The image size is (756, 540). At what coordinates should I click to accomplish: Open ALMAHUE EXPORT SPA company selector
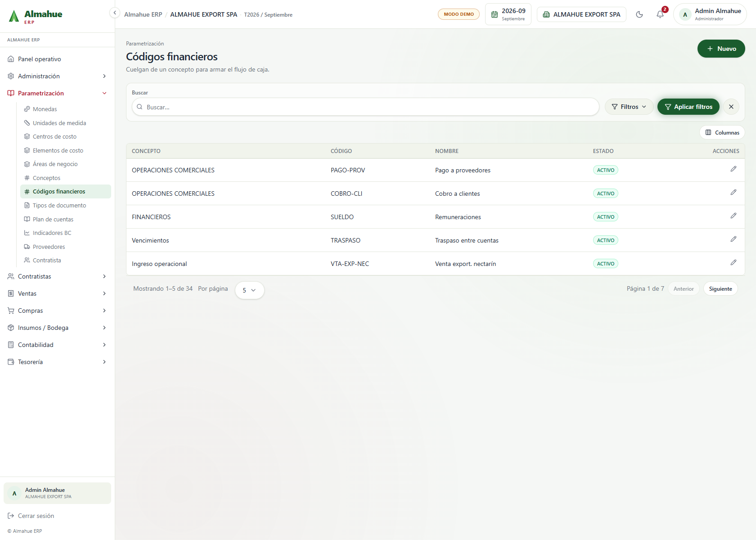581,14
